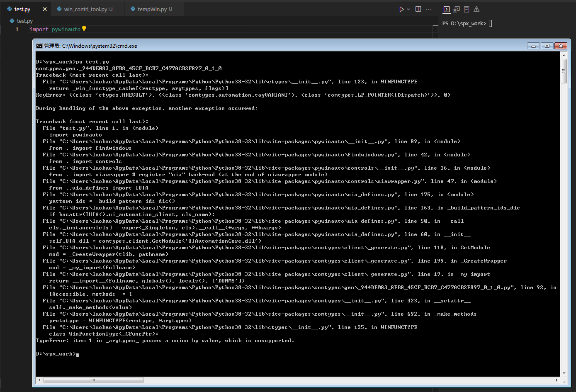Click the cmd.exe window title text
Screen dimensions: 576x392
[x=91, y=46]
